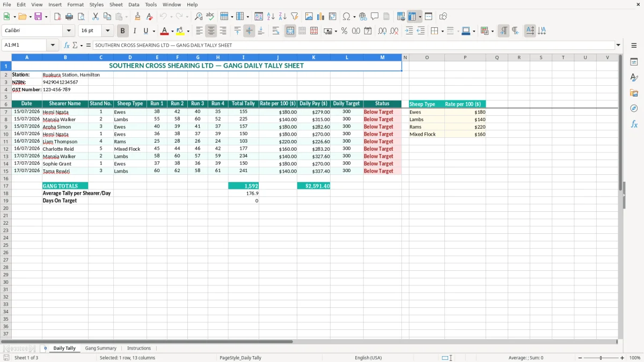
Task: Insert a hyperlink
Action: coord(363,17)
